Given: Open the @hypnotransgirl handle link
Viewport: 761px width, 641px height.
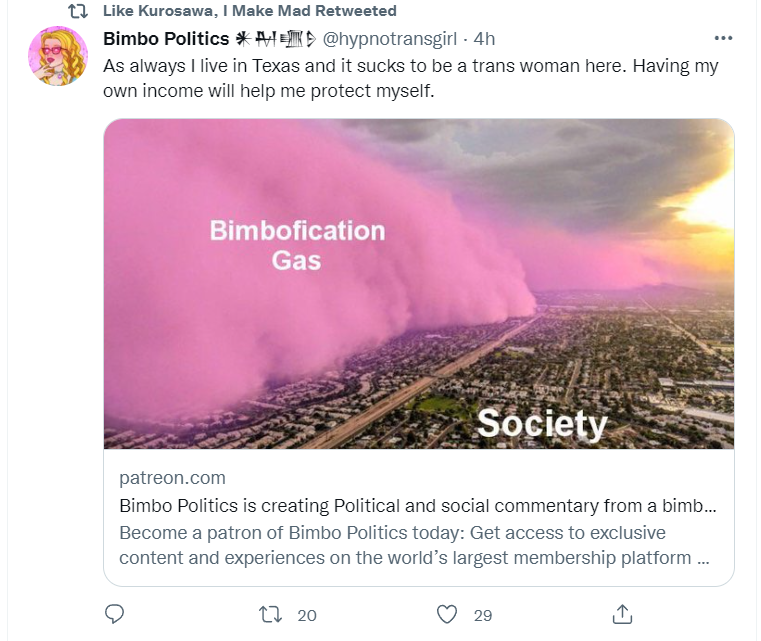Looking at the screenshot, I should [x=390, y=38].
